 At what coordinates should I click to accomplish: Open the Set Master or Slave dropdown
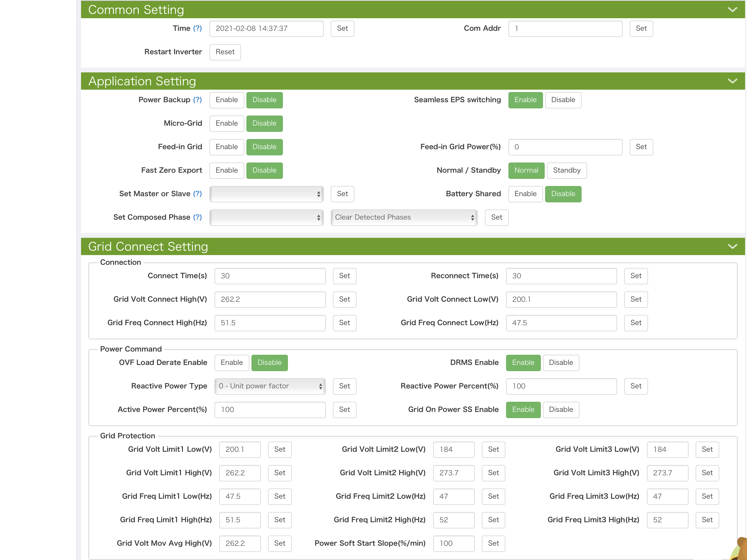point(266,194)
